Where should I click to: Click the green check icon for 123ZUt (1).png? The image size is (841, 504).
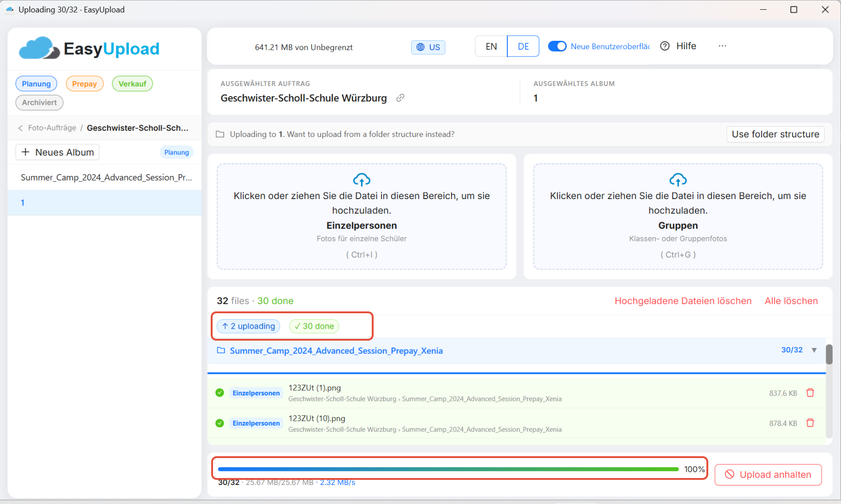point(220,393)
